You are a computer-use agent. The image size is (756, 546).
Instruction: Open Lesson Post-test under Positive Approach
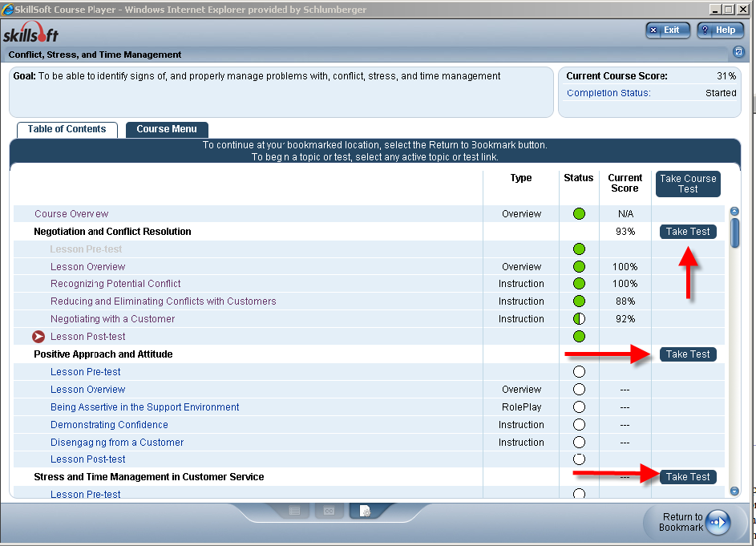tap(87, 459)
